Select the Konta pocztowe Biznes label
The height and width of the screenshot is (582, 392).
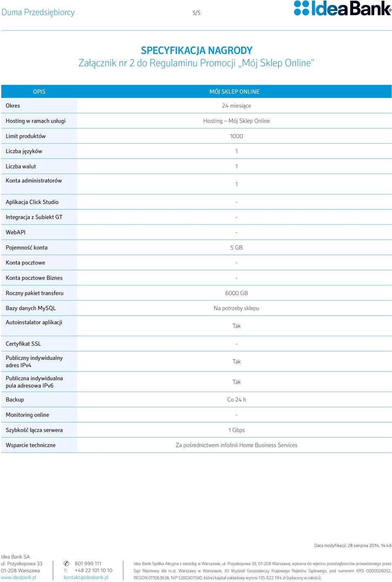point(34,278)
